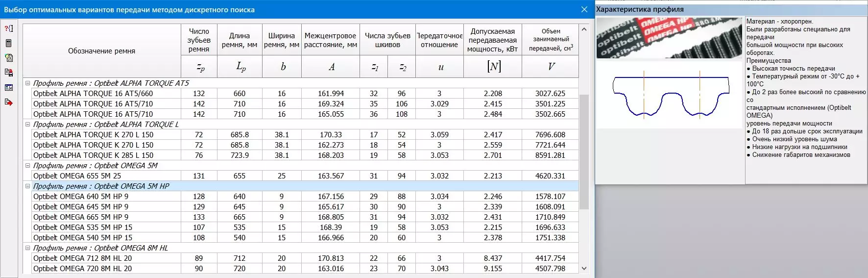Collapse the Optibelt ALPHA TORQUE L profile group
Viewport: 868px width, 278px height.
[28, 125]
